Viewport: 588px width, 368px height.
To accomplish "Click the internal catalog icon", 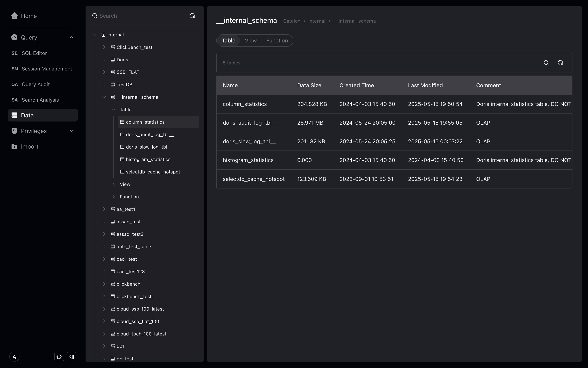I will coord(103,35).
